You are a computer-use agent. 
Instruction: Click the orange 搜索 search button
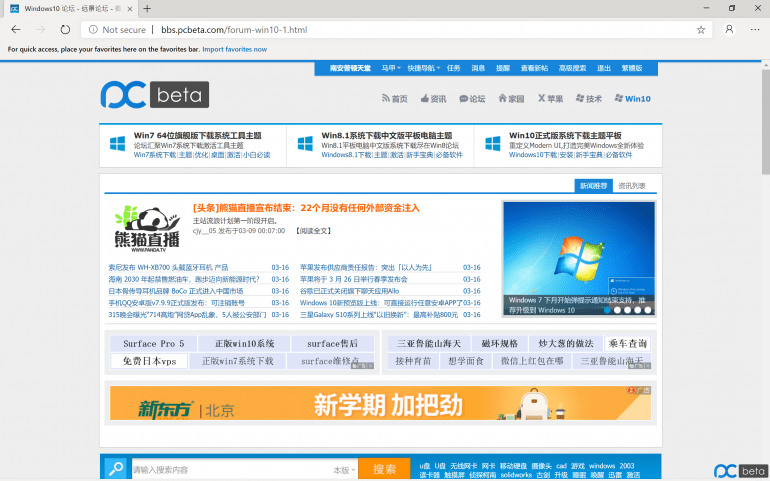point(384,469)
